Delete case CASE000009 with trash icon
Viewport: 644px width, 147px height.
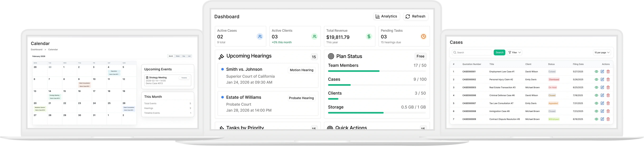click(608, 119)
